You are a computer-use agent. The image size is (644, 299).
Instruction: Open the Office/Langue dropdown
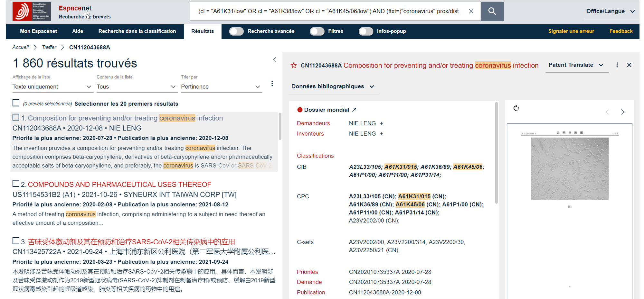point(610,11)
